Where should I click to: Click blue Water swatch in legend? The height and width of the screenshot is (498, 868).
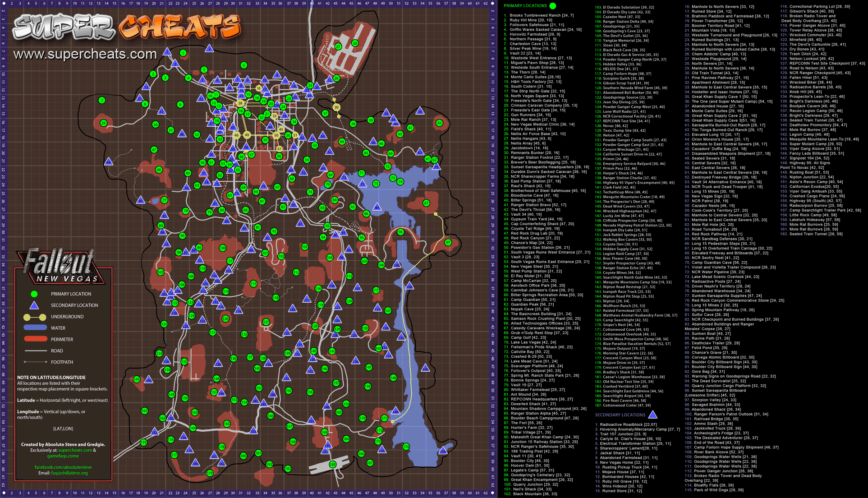point(35,328)
